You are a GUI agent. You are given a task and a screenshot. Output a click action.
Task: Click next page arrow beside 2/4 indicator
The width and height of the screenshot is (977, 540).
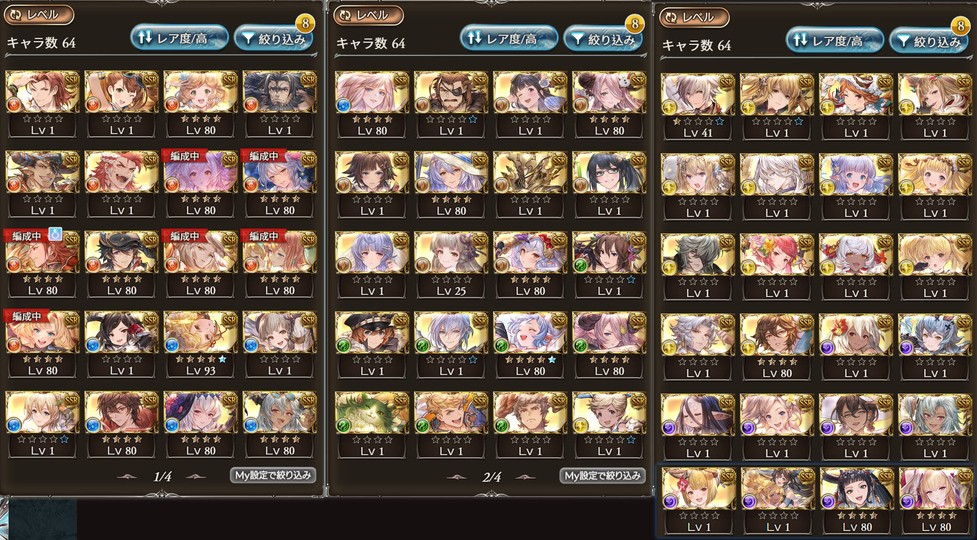527,477
